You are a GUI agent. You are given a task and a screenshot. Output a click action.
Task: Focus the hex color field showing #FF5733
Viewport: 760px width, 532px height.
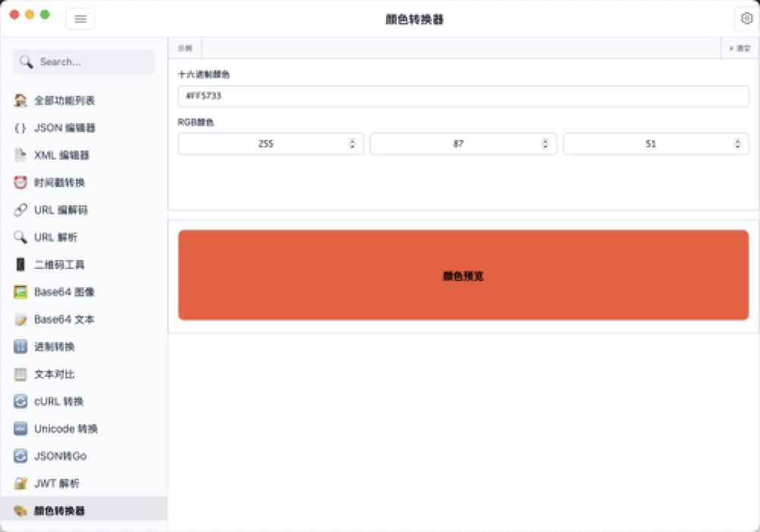pyautogui.click(x=463, y=97)
